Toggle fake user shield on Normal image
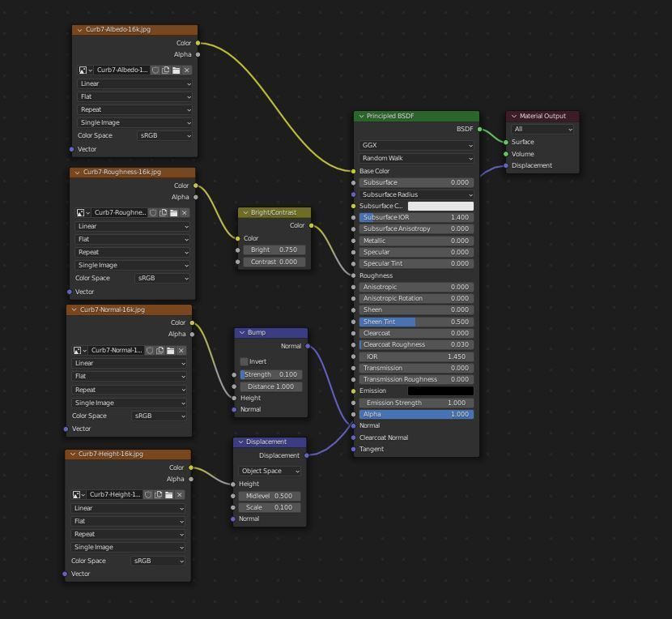This screenshot has width=672, height=619. pos(150,351)
